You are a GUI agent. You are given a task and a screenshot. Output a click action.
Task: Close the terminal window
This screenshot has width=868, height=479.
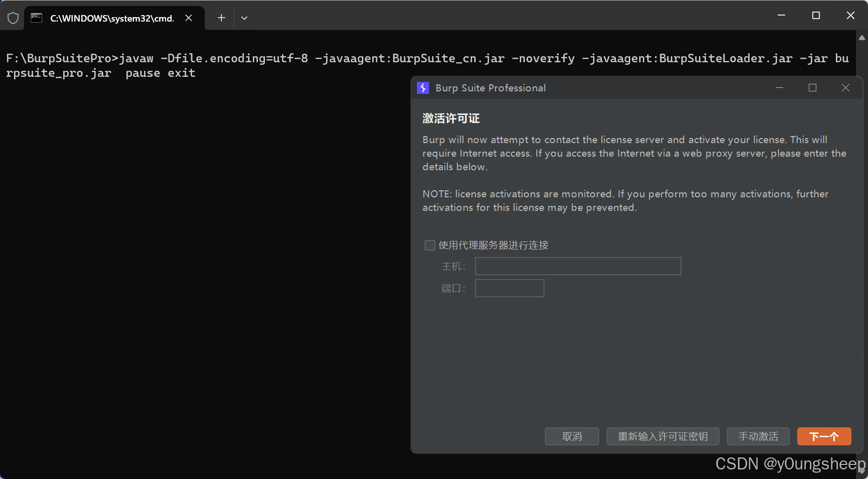coord(850,16)
